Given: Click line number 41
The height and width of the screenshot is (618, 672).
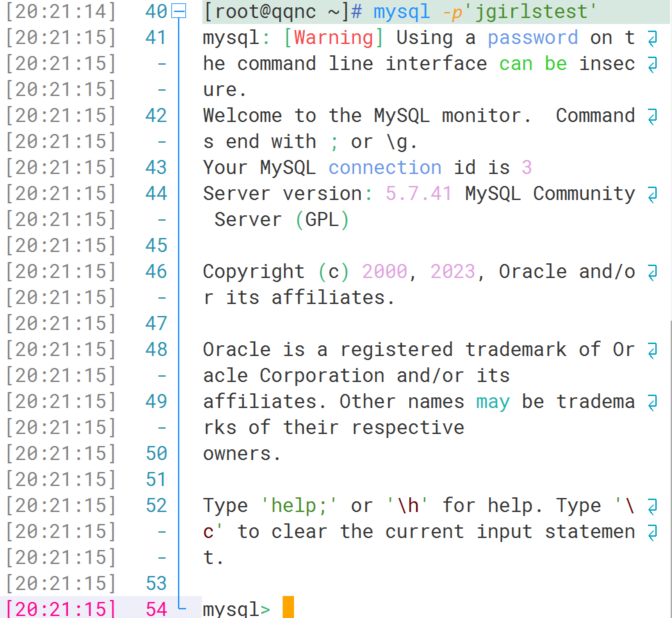Looking at the screenshot, I should click(156, 38).
